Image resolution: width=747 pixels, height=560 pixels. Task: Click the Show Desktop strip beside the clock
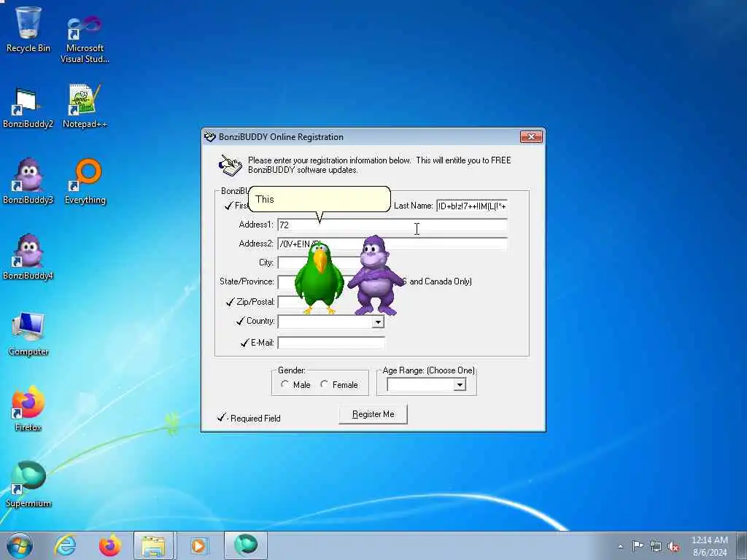pyautogui.click(x=742, y=545)
